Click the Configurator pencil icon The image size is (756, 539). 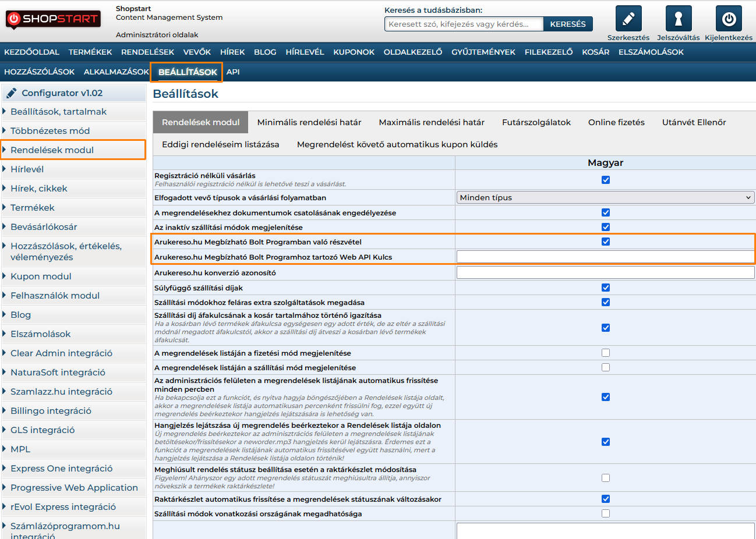point(12,93)
